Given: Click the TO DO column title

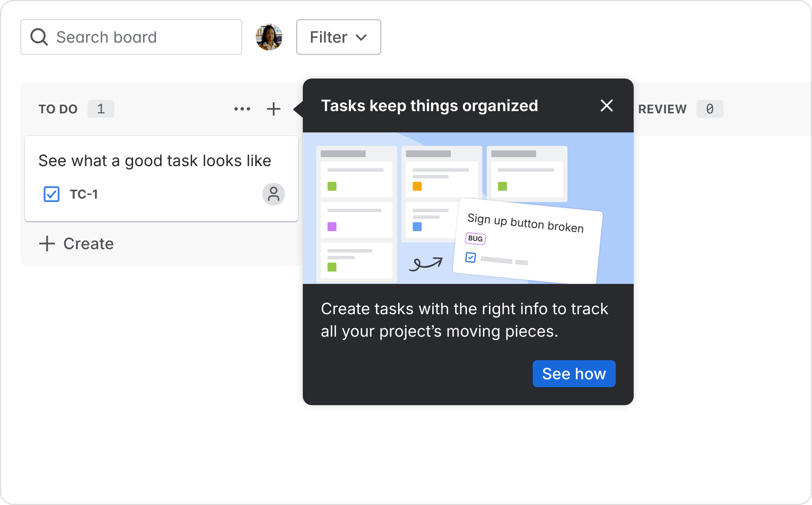Looking at the screenshot, I should pos(58,109).
